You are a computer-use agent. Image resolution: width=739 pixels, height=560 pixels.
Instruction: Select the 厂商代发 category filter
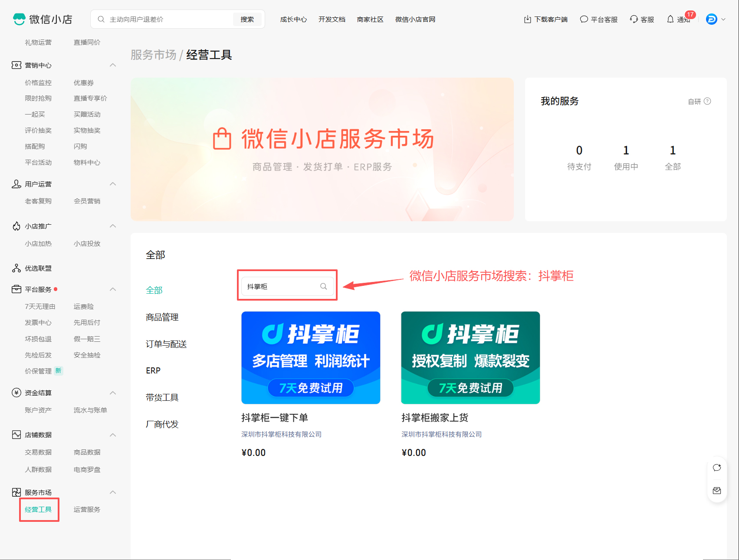(x=162, y=424)
